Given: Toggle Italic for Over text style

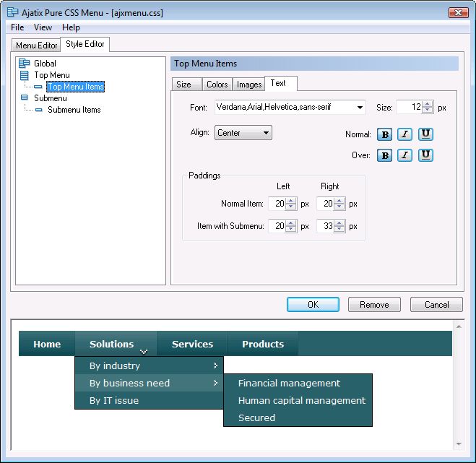Looking at the screenshot, I should pos(405,155).
